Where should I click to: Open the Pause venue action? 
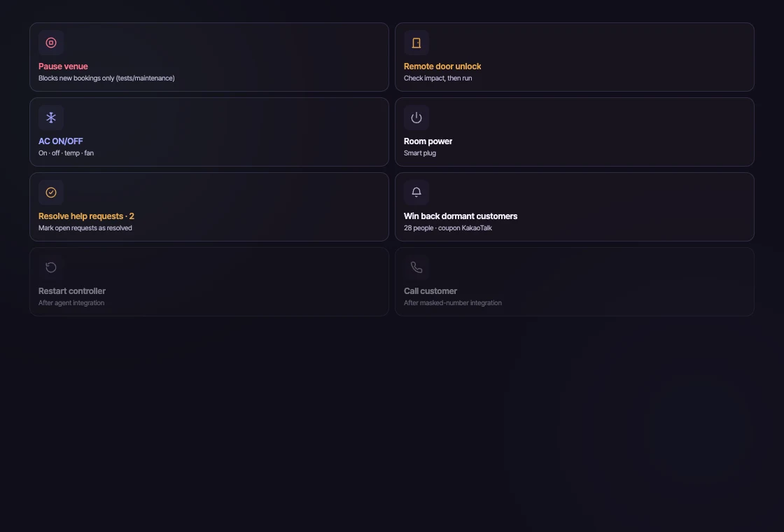[x=209, y=57]
